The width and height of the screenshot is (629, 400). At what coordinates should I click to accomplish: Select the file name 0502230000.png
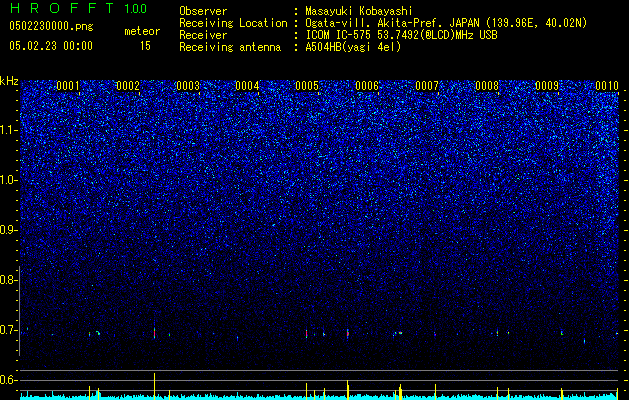point(51,27)
